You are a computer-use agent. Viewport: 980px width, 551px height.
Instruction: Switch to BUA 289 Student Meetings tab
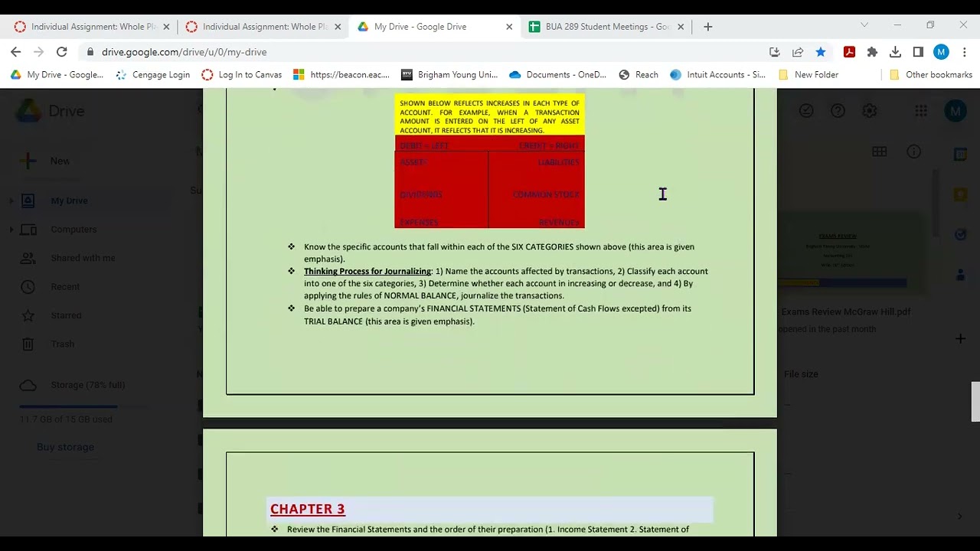click(606, 26)
